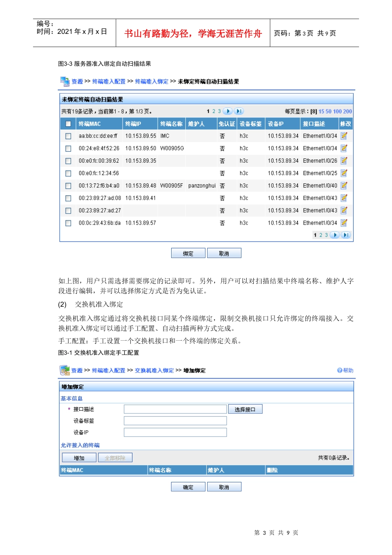Click 终端准入绑定 breadcrumb link
This screenshot has height=555, width=392.
point(152,81)
